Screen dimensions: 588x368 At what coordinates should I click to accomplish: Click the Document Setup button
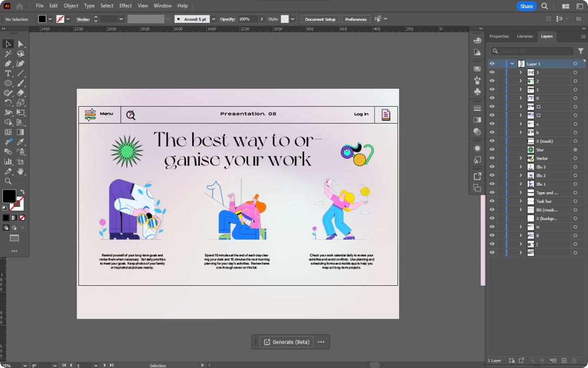point(320,19)
